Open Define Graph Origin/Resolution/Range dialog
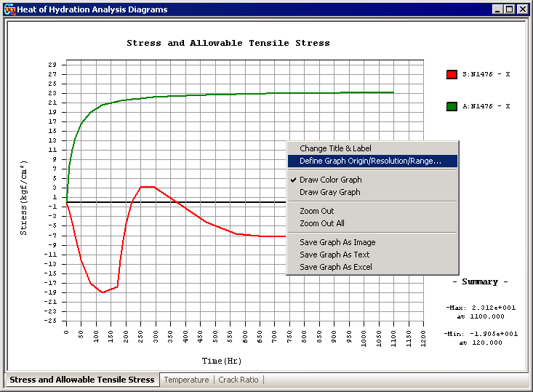 [x=370, y=161]
